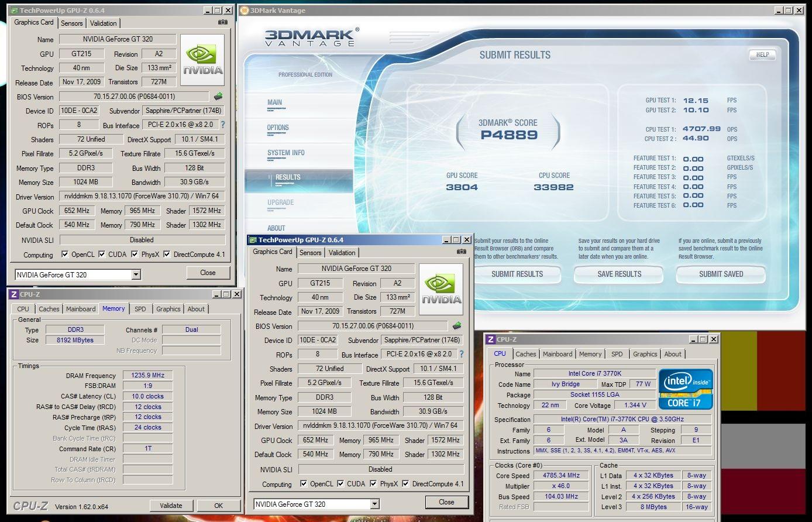Screen dimensions: 812x522
Task: Click Command Rate value 1T in CPU-Z
Action: tap(148, 449)
